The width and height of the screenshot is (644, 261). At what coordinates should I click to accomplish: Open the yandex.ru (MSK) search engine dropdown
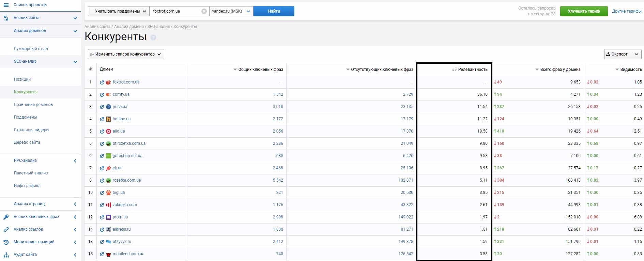click(231, 11)
